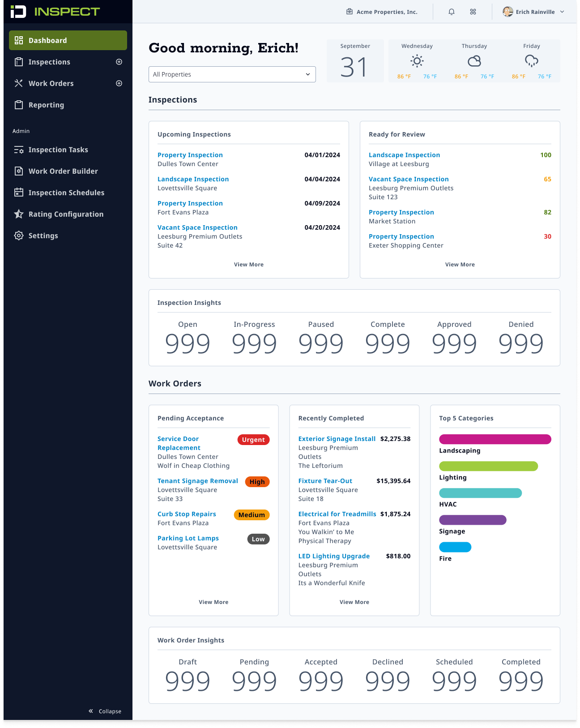Click the Work Order Builder icon
580x728 pixels.
[x=19, y=171]
